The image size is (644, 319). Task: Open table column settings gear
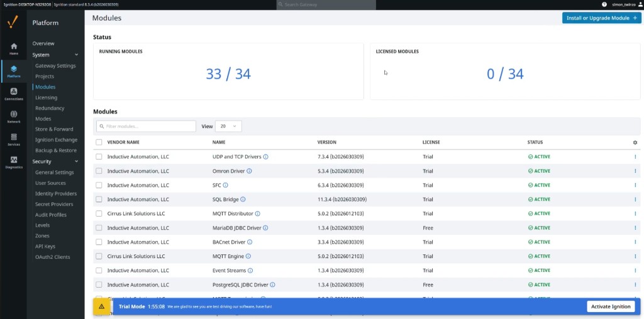(x=635, y=143)
